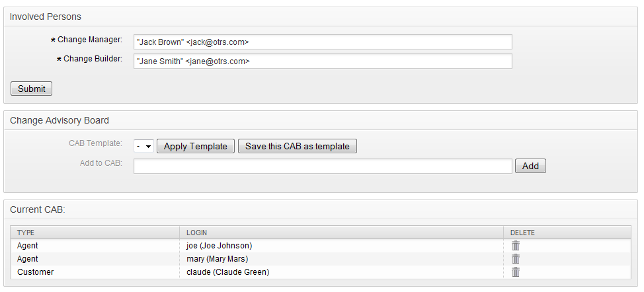This screenshot has height=292, width=644.
Task: Click the Involved Persons section header
Action: [46, 17]
